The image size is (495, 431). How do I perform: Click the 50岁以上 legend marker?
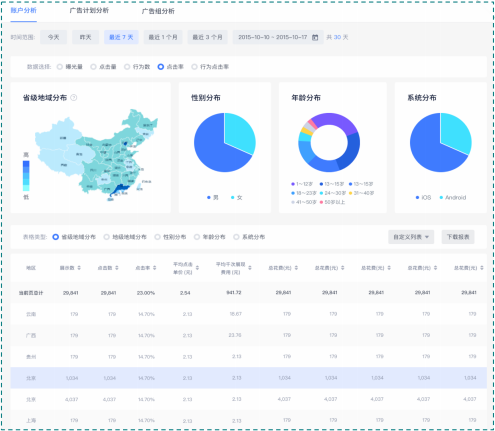(321, 202)
